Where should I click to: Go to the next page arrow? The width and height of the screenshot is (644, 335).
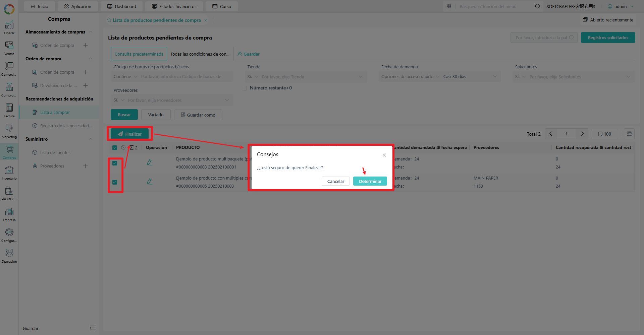(x=582, y=134)
